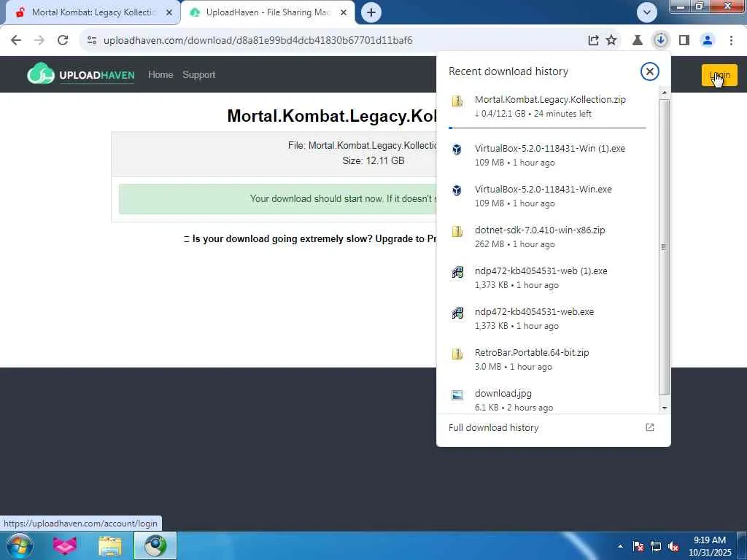This screenshot has height=560, width=747.
Task: Open the Chrome profile avatar
Action: [x=708, y=40]
